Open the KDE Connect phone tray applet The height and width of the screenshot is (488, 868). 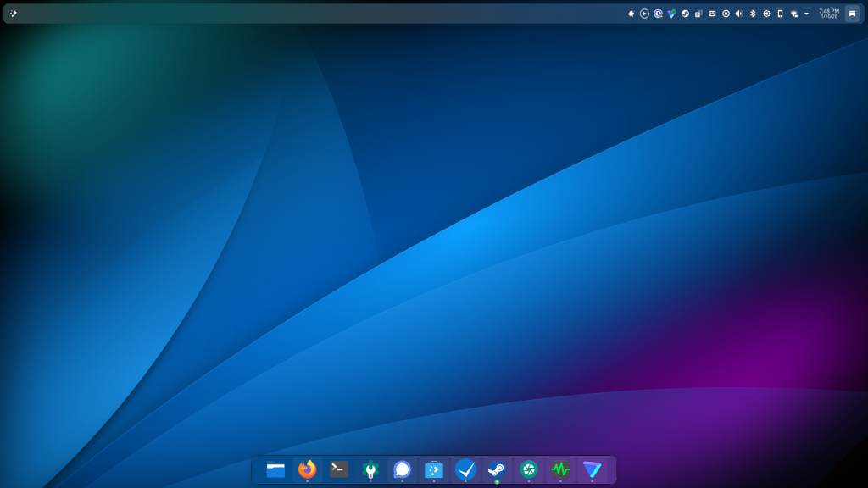780,14
